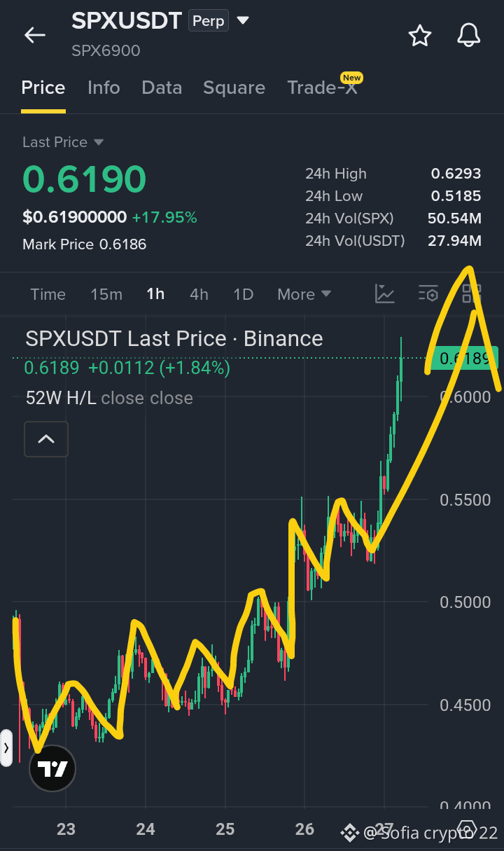Click the 24h Vol(SPX) value 50.54M
The image size is (504, 851).
click(x=454, y=219)
